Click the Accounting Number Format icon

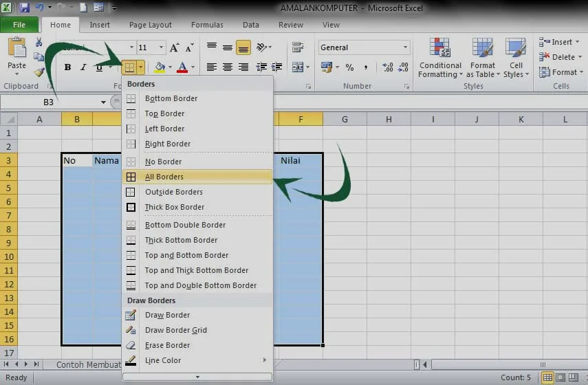(327, 67)
